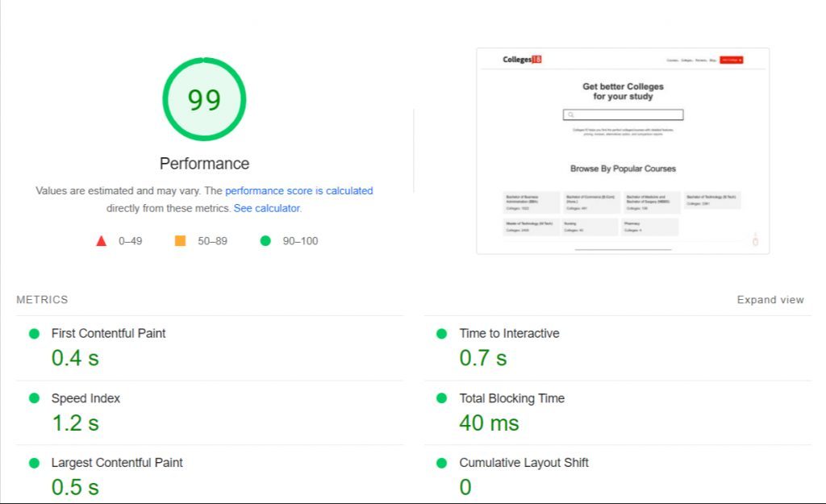
Task: Click the Cumulative Layout Shift metric label
Action: 524,463
